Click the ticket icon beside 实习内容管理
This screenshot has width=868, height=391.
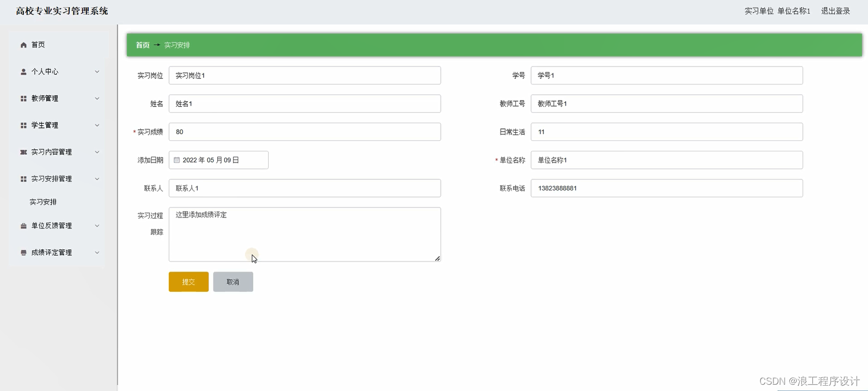click(x=23, y=152)
